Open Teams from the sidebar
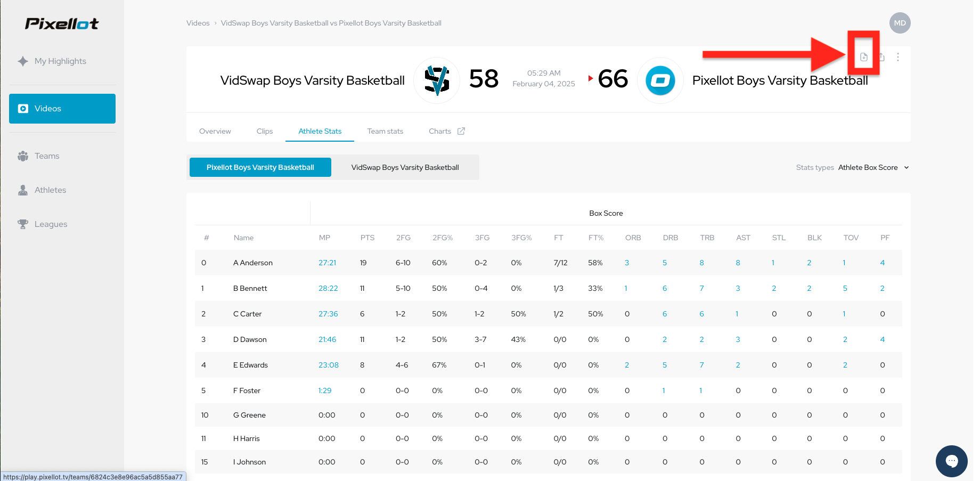The width and height of the screenshot is (980, 481). point(62,156)
